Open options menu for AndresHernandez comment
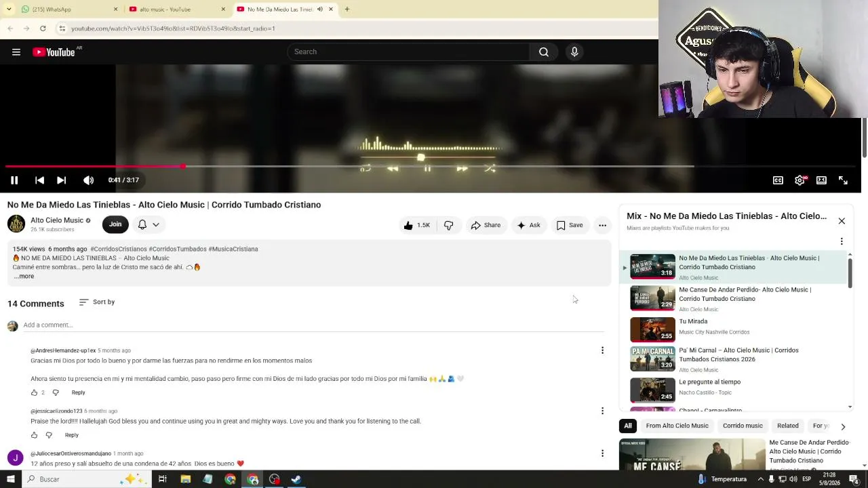 tap(602, 350)
